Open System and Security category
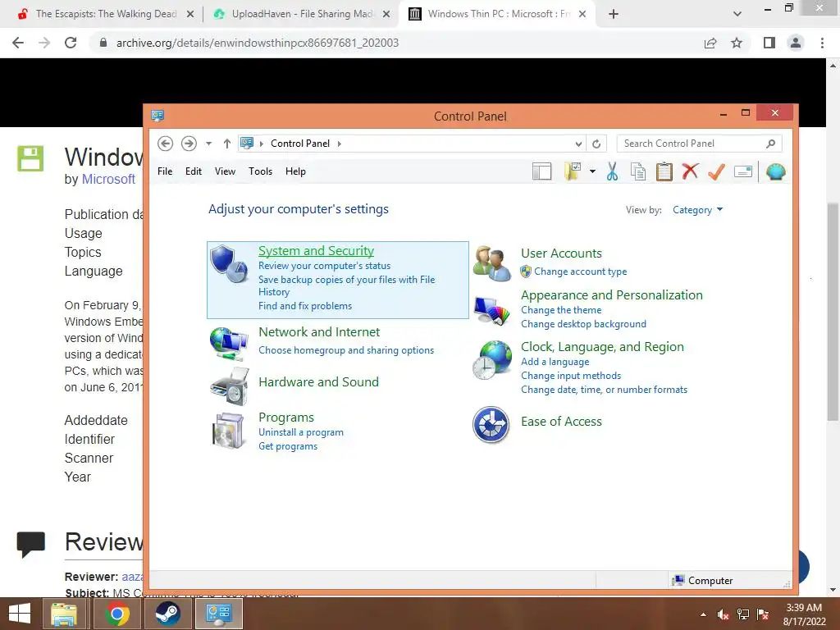This screenshot has width=840, height=630. pos(316,251)
